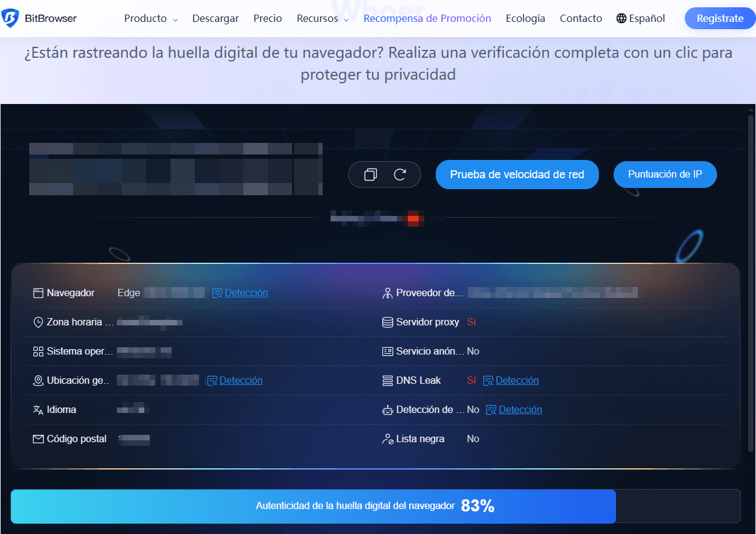Click the Lista negra icon
Image resolution: width=756 pixels, height=534 pixels.
click(388, 439)
